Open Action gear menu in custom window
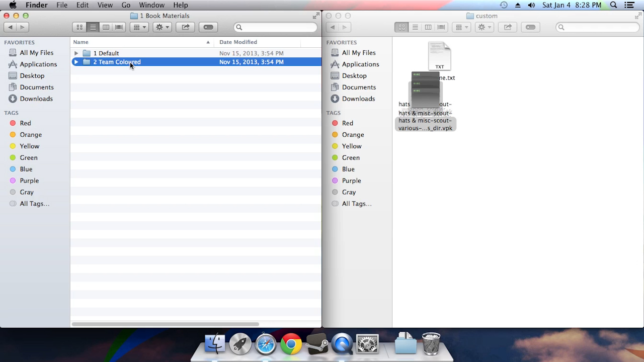Viewport: 644px width, 362px height. coord(484,27)
